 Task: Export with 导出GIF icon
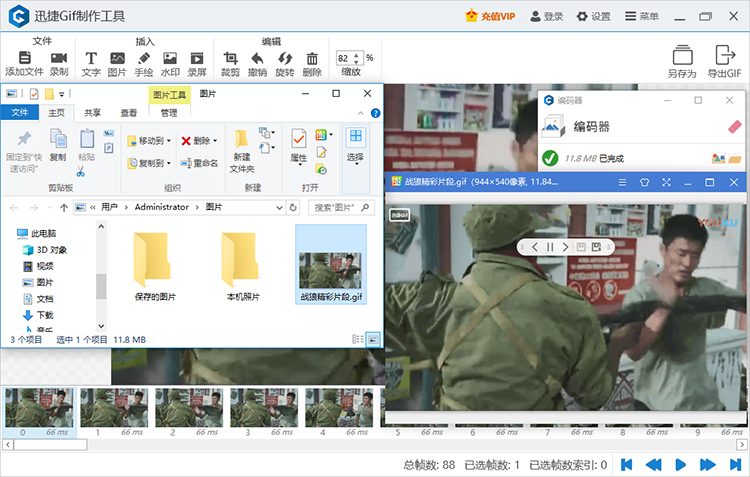725,55
